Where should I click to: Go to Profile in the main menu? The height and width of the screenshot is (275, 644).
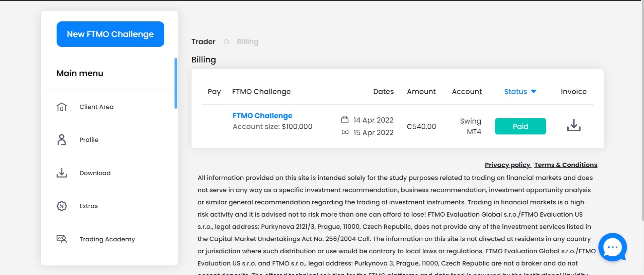(89, 140)
